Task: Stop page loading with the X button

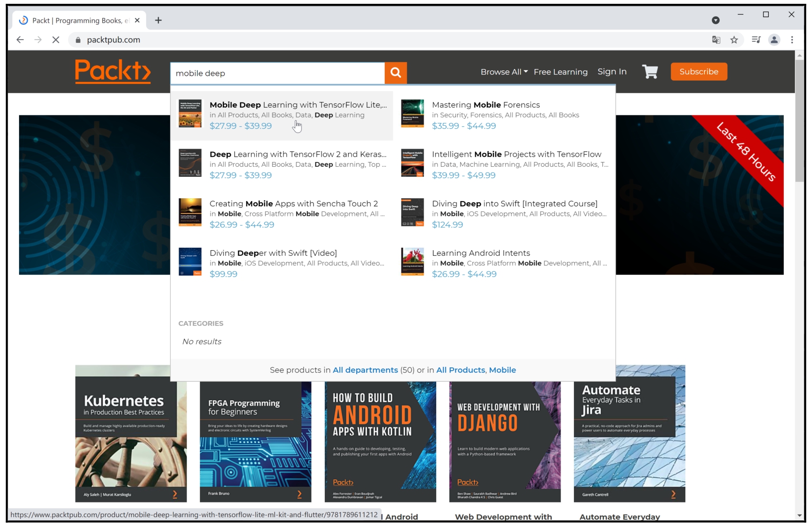Action: coord(56,40)
